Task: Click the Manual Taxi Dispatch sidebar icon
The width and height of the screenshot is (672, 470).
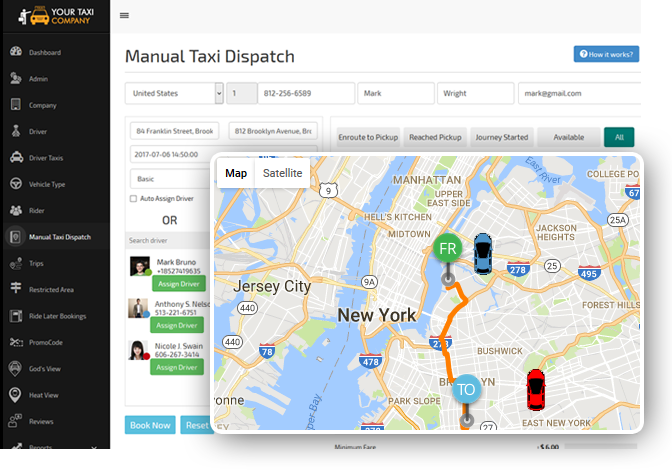Action: [x=15, y=236]
